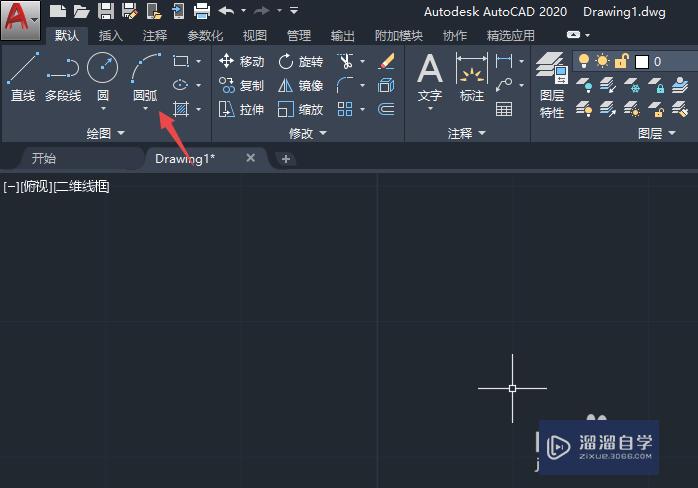Viewport: 698px width, 488px height.
Task: Click the Save As icon
Action: pyautogui.click(x=130, y=11)
